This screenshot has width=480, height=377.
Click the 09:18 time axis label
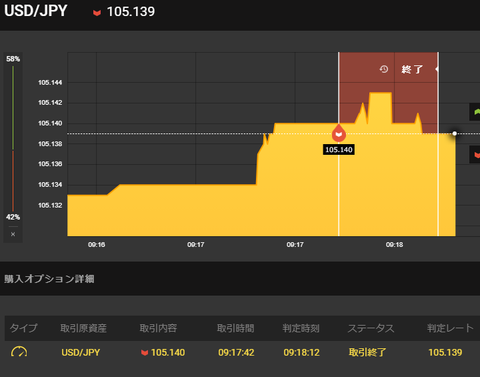(x=394, y=245)
